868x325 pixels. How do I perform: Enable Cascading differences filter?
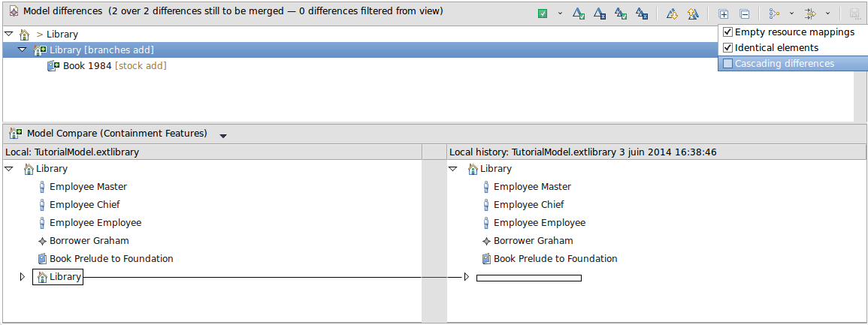tap(727, 64)
